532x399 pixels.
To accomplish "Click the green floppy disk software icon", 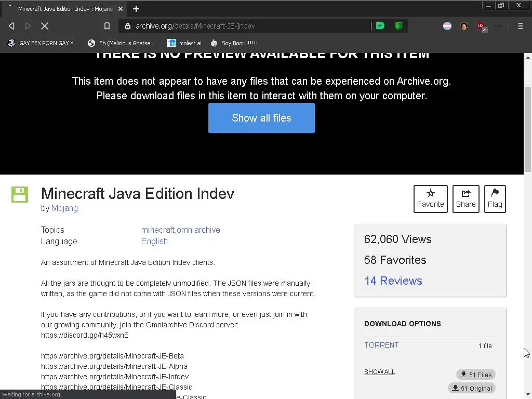I will [x=20, y=194].
